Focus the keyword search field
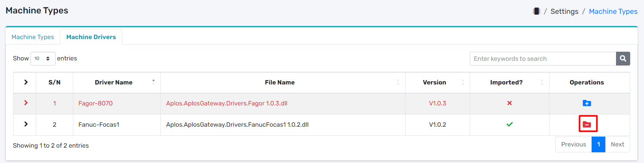 pyautogui.click(x=543, y=59)
